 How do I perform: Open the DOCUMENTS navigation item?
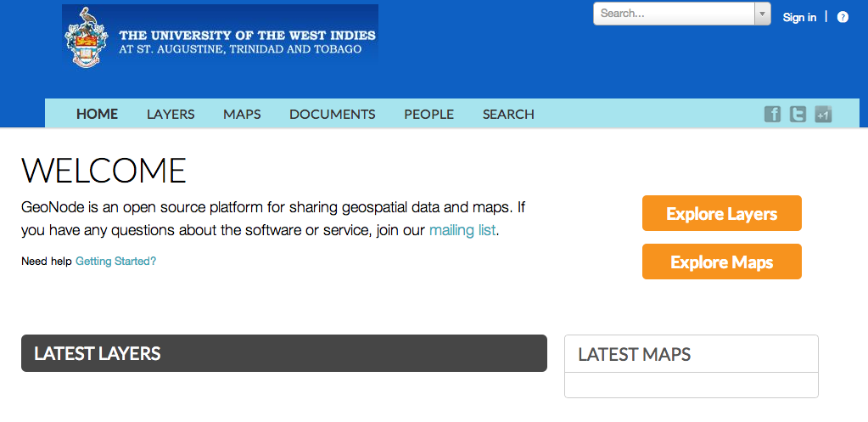point(332,114)
